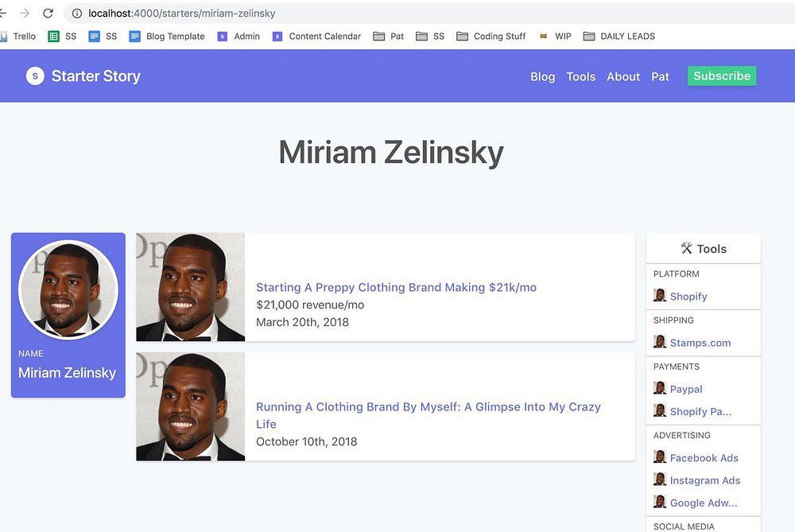Click the Miriam Zelinsky page heading
The height and width of the screenshot is (532, 795).
(391, 152)
